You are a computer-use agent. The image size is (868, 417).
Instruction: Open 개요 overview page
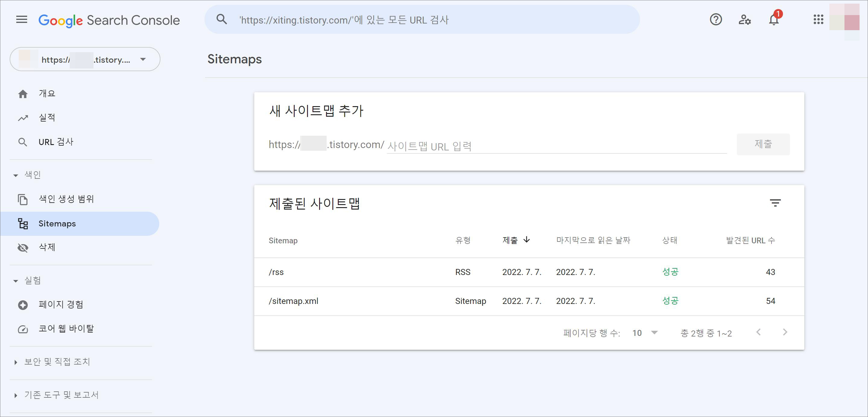pos(46,93)
